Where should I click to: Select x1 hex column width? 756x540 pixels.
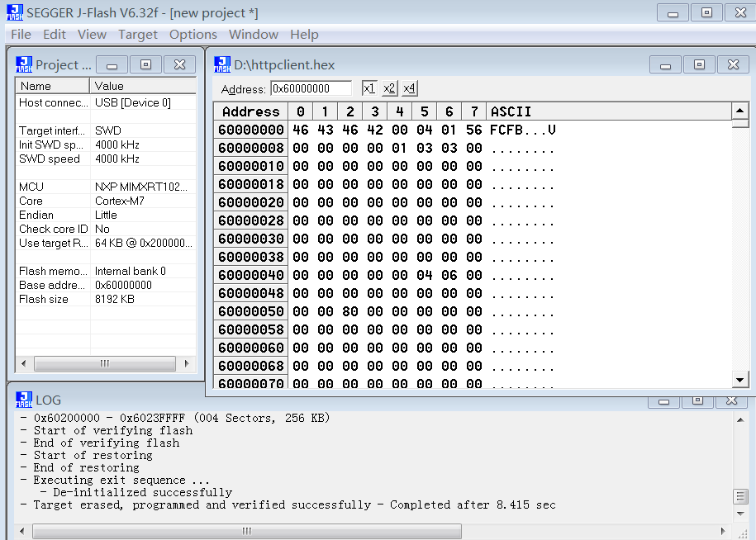click(x=368, y=88)
